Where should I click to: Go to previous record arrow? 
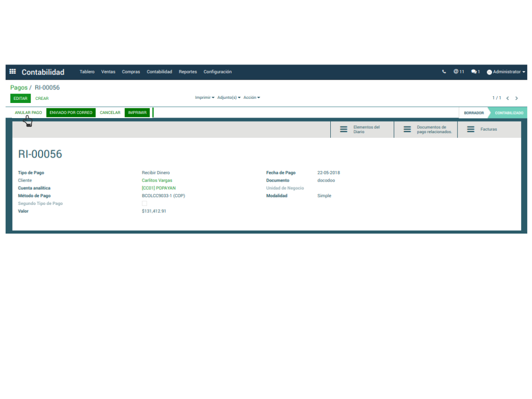pyautogui.click(x=508, y=98)
